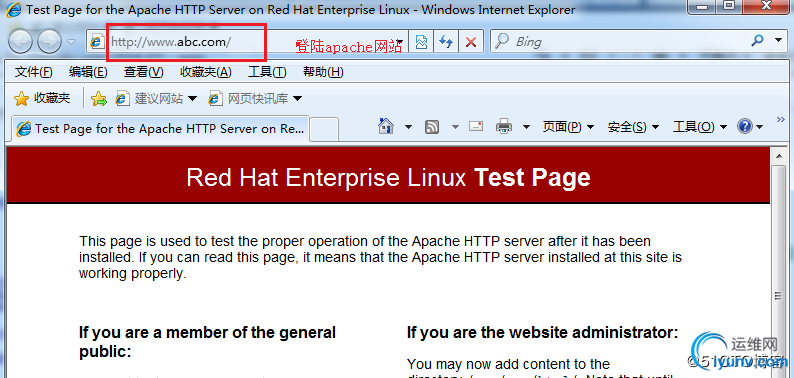
Task: Open the 安全(S) command bar menu
Action: click(633, 127)
